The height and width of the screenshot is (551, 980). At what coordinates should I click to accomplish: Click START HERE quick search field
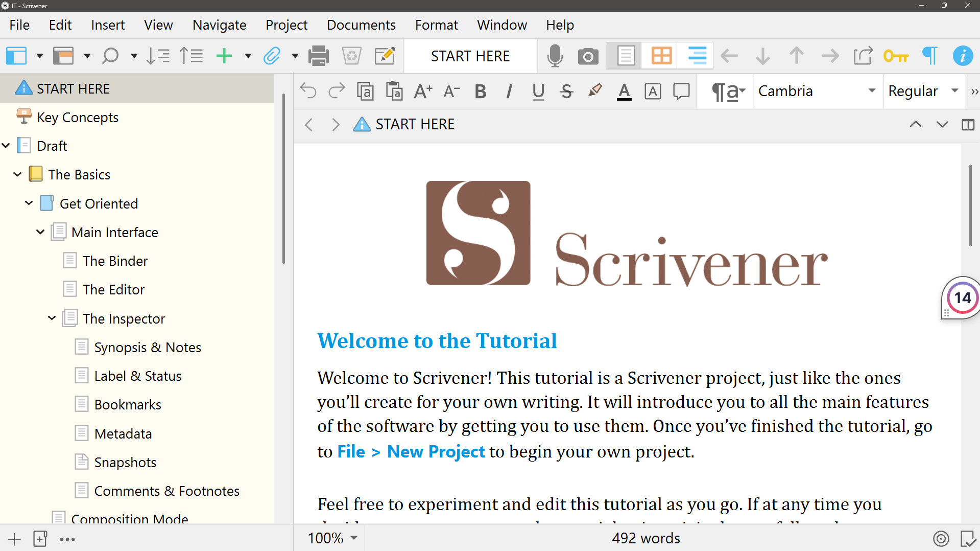(x=470, y=56)
